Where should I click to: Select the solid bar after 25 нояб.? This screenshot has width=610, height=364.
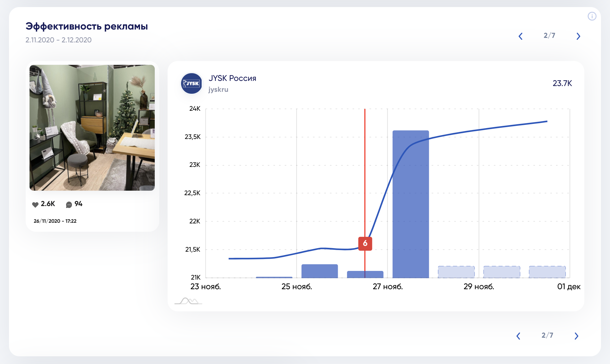pos(320,271)
